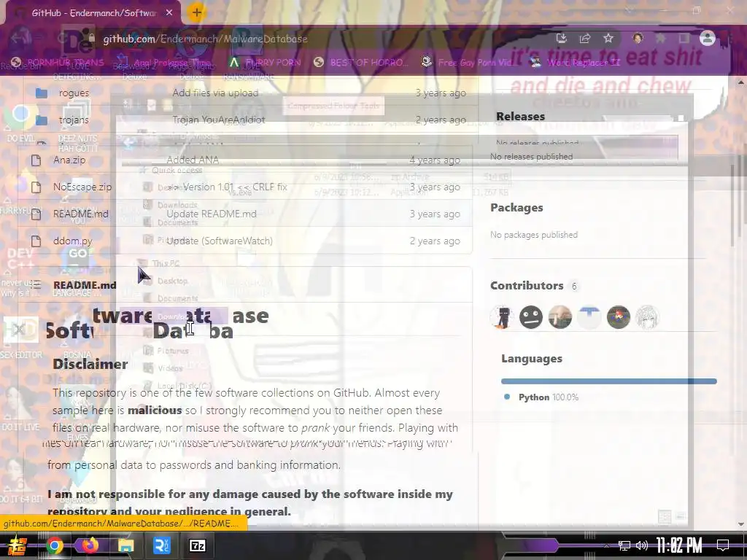Screen dimensions: 747x560
Task: Open the rogues folder link
Action: pyautogui.click(x=74, y=93)
